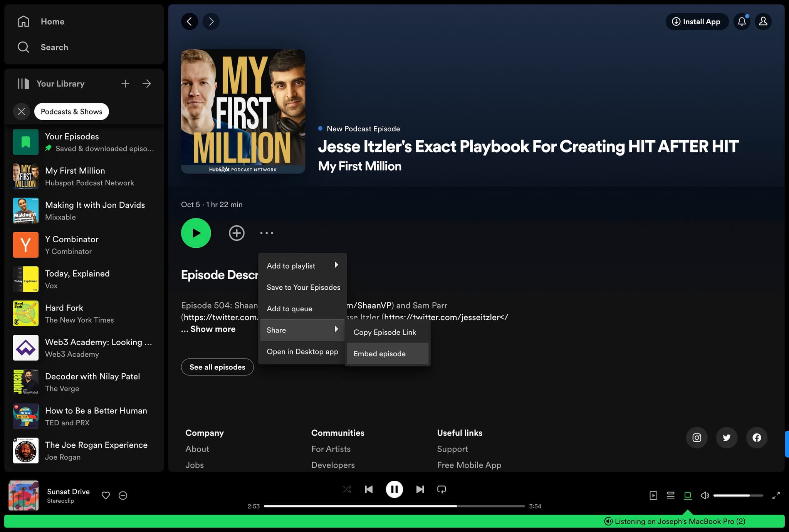Expand the Share submenu
The height and width of the screenshot is (532, 789).
click(302, 330)
